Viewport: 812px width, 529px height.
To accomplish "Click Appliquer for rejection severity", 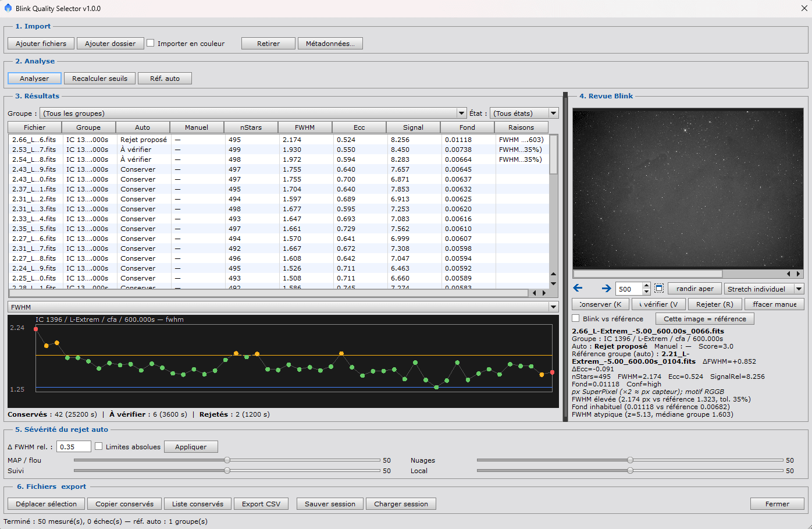I will pos(191,447).
